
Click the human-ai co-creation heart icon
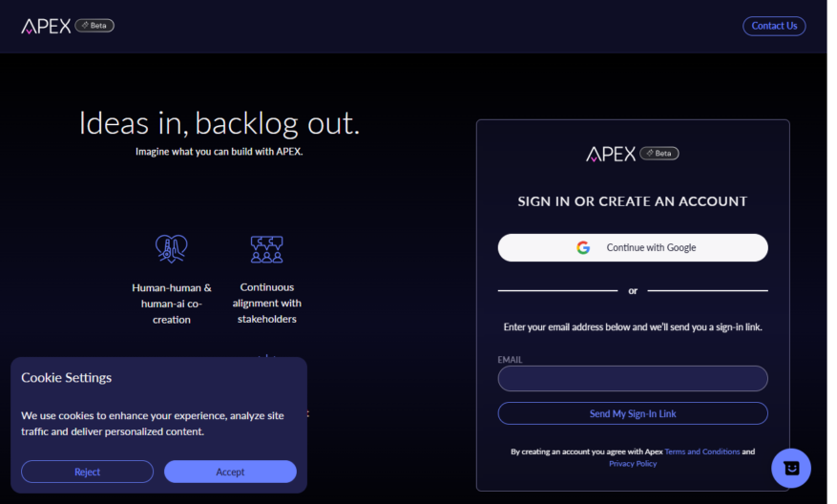click(172, 249)
